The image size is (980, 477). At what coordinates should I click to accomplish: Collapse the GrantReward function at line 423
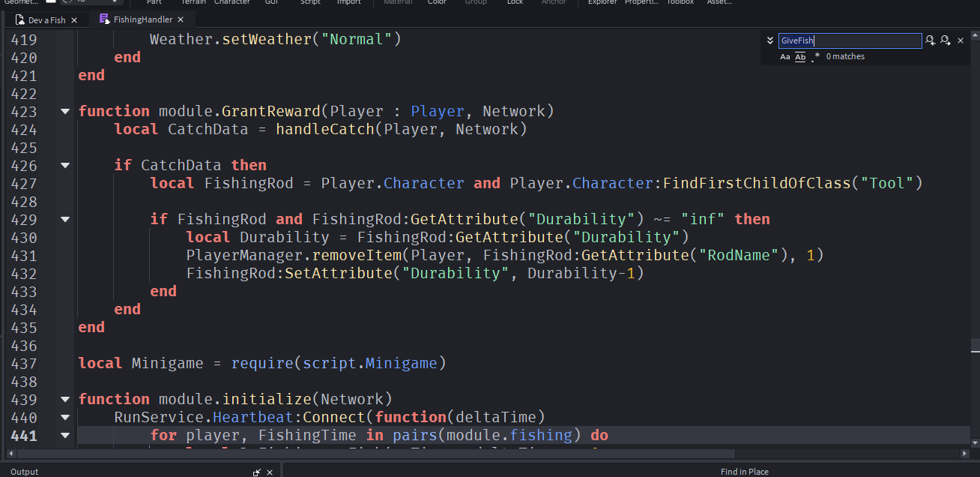pyautogui.click(x=65, y=112)
